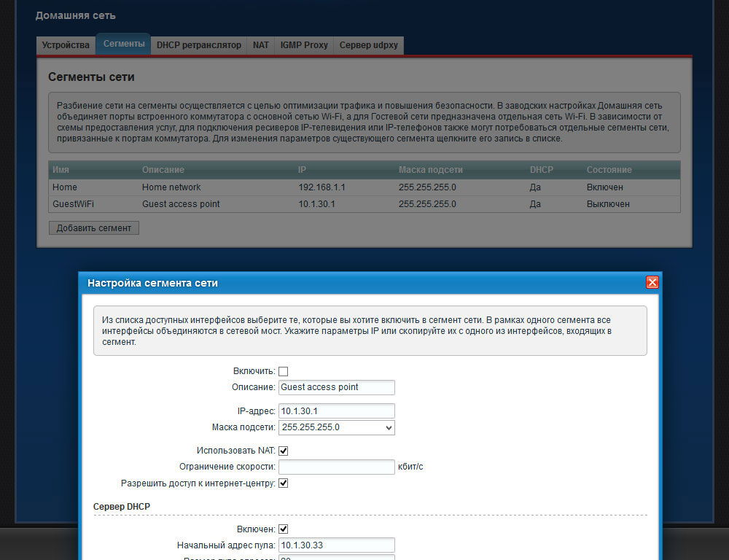Click the Маска подсети column header

[431, 170]
